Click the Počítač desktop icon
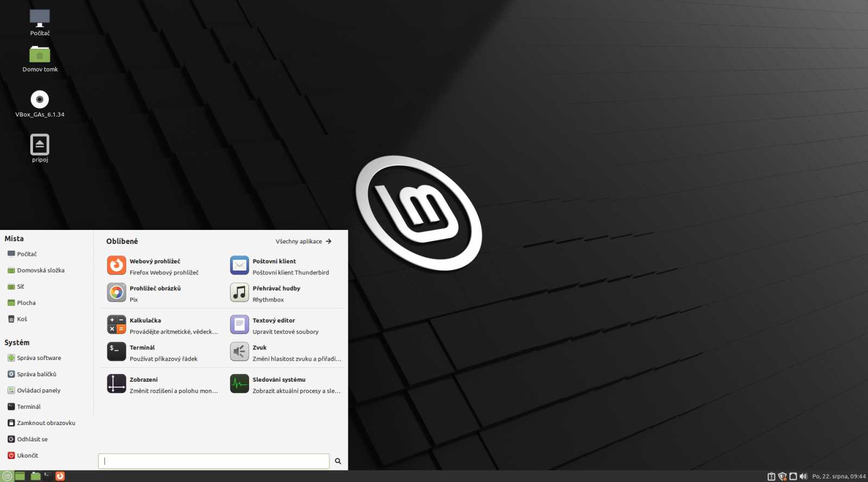The image size is (868, 482). (x=40, y=22)
